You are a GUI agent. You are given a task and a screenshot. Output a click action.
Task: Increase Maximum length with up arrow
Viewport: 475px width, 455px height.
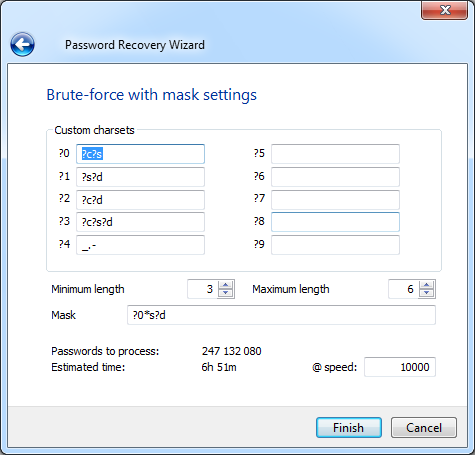pyautogui.click(x=427, y=285)
